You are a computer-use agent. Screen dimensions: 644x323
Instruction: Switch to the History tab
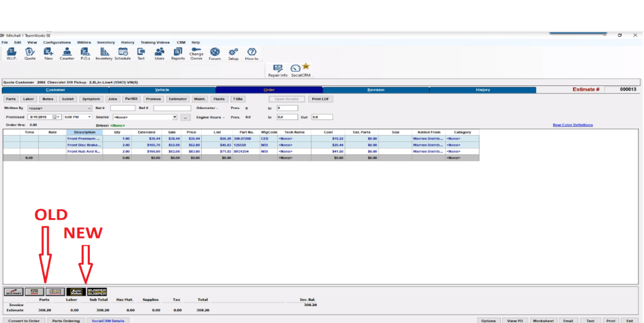pyautogui.click(x=482, y=90)
